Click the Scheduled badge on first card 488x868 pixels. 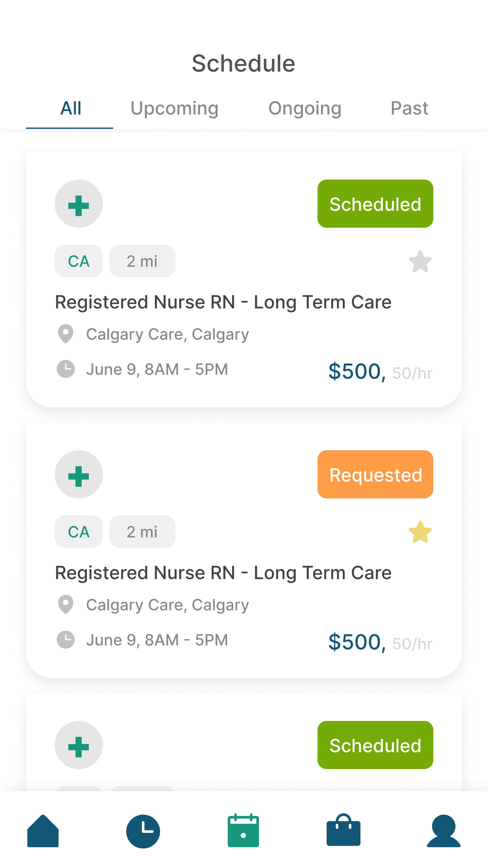click(x=375, y=204)
